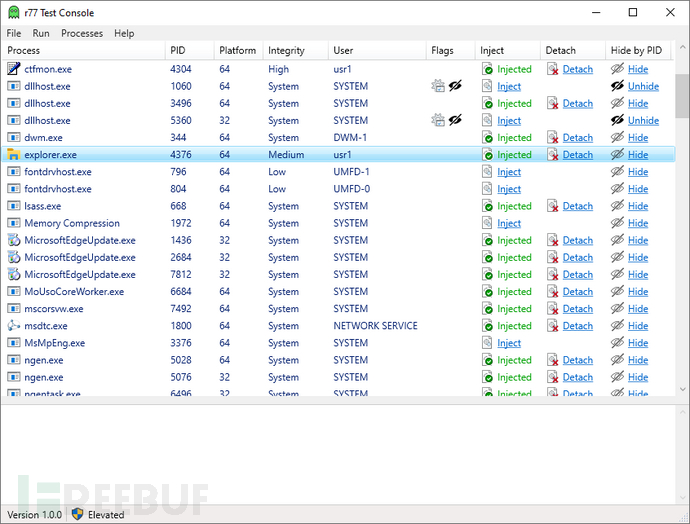Image resolution: width=690 pixels, height=524 pixels.
Task: Toggle hide eye icon for explorer.exe
Action: 617,154
